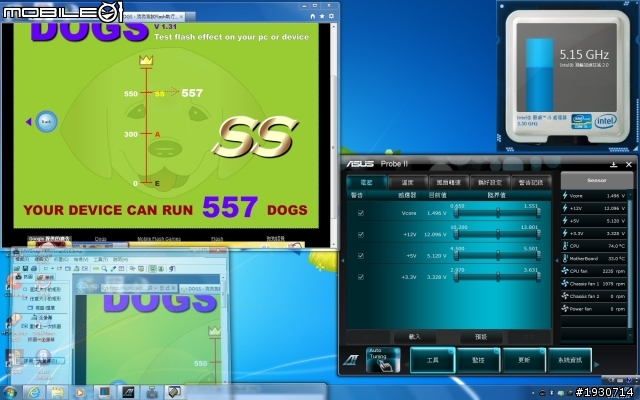This screenshot has width=640, height=400.
Task: Click Sensor list scrollbar up arrow
Action: pyautogui.click(x=631, y=192)
